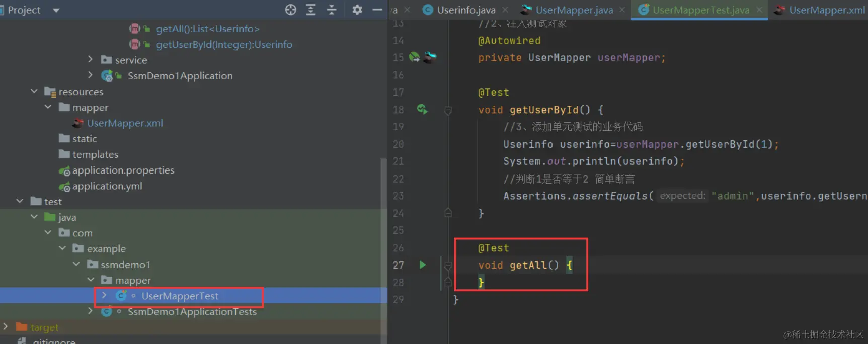Collapse the java folder under test
This screenshot has width=868, height=344.
[34, 217]
